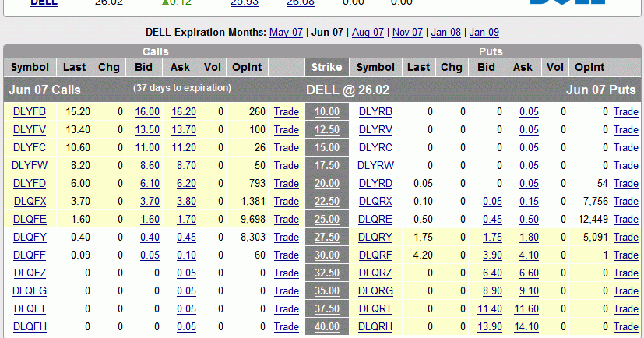Click the Strike column header

326,67
